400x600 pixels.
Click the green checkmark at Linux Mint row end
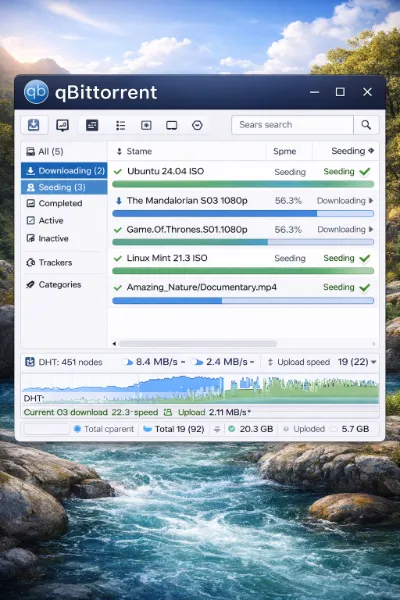tap(365, 258)
